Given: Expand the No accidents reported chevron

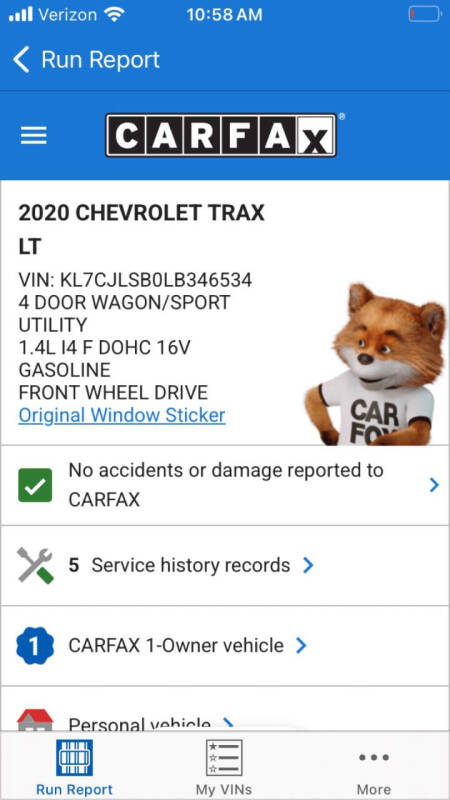Looking at the screenshot, I should 434,485.
